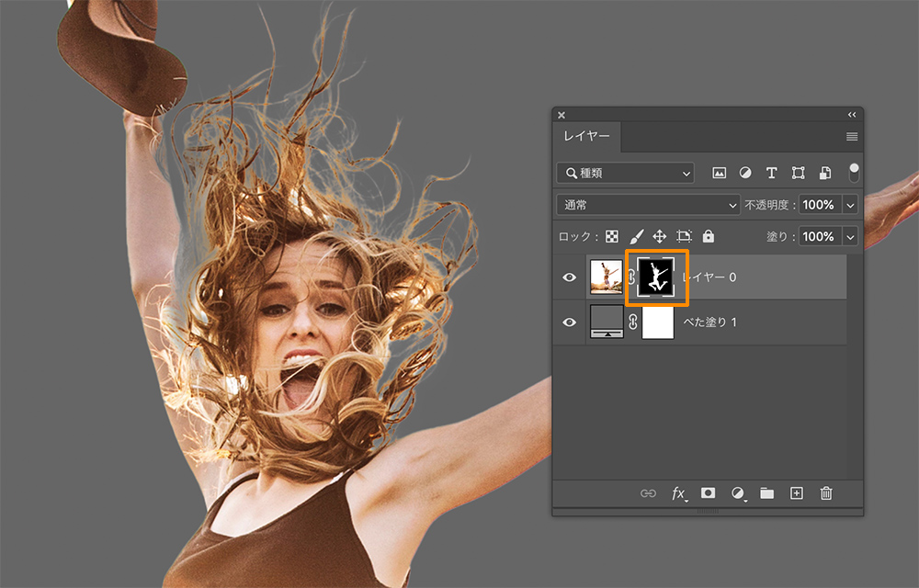Lock transparent pixels with checkerboard icon

click(x=612, y=236)
